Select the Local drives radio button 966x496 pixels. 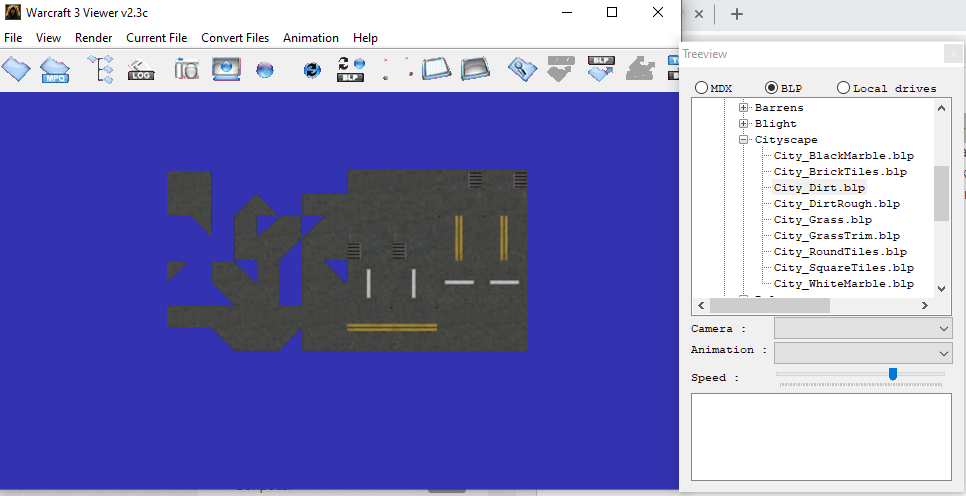coord(843,87)
